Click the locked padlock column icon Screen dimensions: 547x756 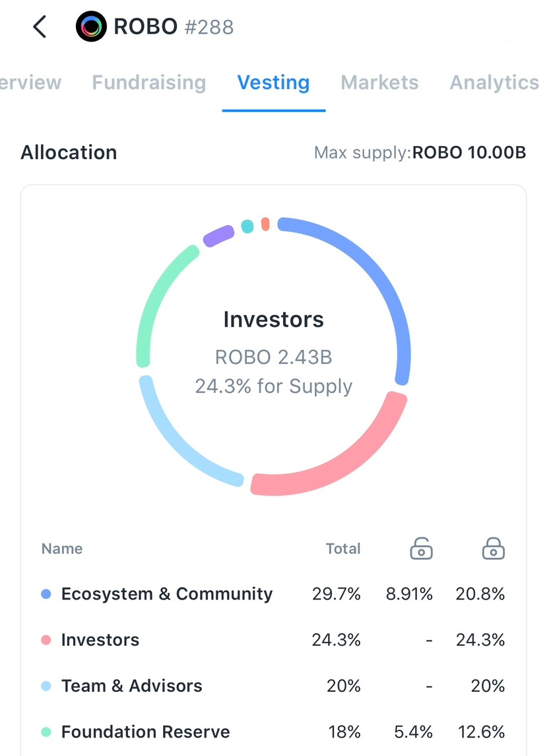click(x=493, y=549)
